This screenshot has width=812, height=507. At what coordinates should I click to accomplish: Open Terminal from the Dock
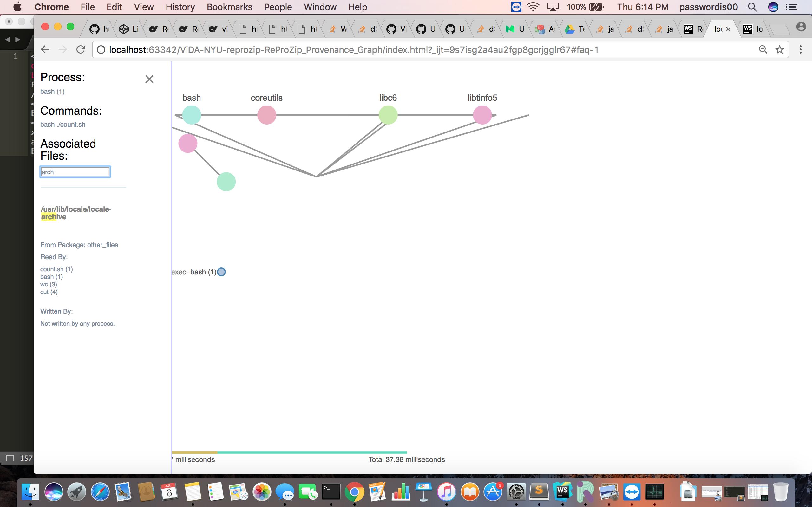tap(331, 491)
